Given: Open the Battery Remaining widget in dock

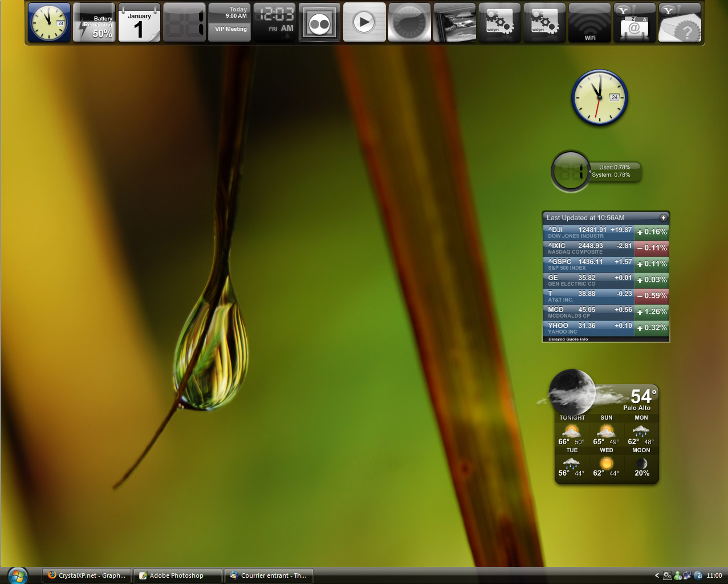Looking at the screenshot, I should coord(94,23).
